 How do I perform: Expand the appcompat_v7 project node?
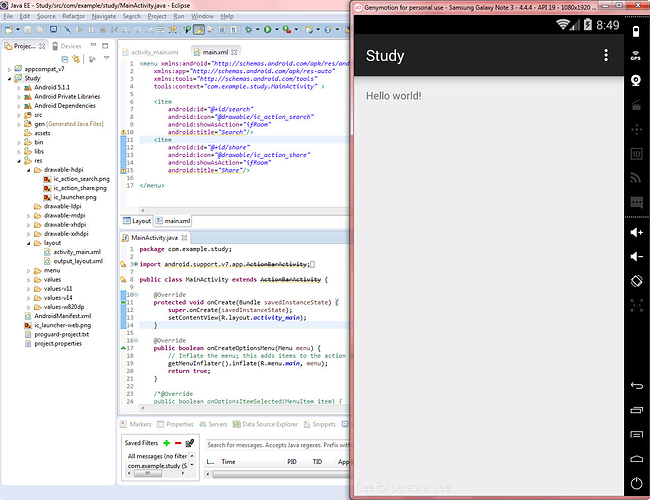pyautogui.click(x=10, y=68)
